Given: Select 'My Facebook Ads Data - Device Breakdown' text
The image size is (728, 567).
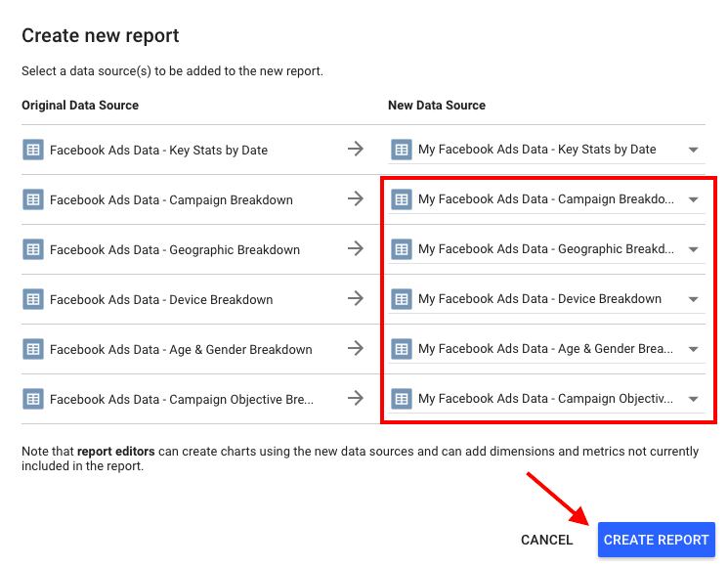Looking at the screenshot, I should 539,298.
